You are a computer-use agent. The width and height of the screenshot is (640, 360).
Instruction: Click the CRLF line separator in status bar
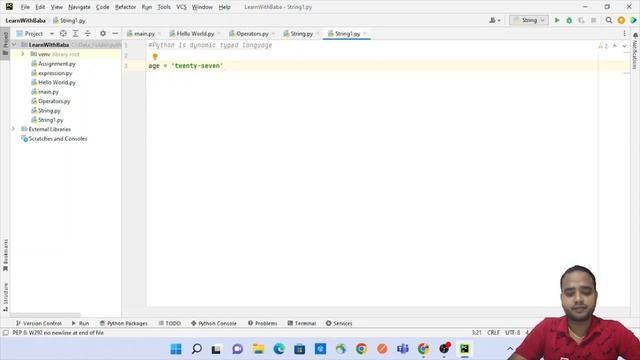493,333
